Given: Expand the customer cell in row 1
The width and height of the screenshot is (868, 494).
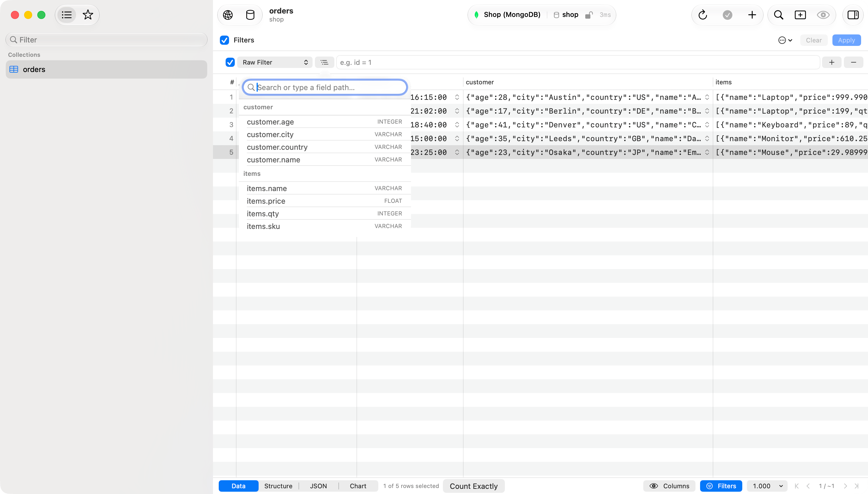Looking at the screenshot, I should click(x=707, y=97).
